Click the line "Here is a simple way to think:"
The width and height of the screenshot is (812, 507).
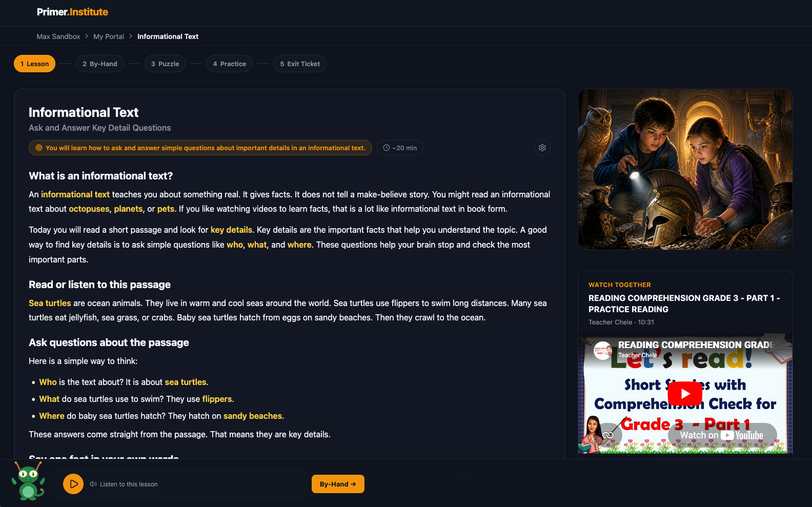click(x=83, y=361)
